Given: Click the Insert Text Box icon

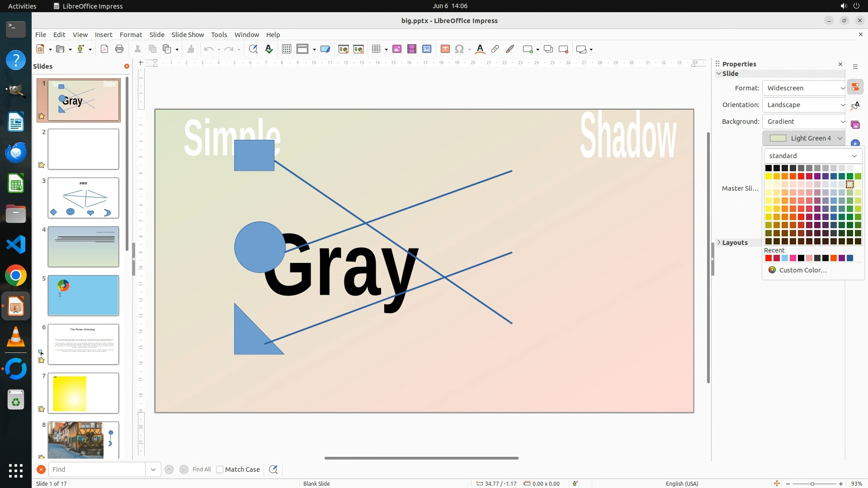Looking at the screenshot, I should pos(445,49).
